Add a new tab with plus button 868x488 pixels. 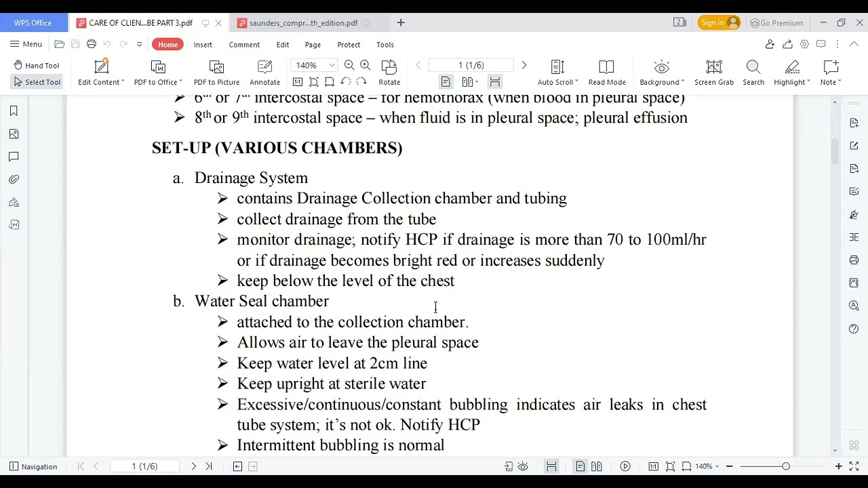point(401,23)
